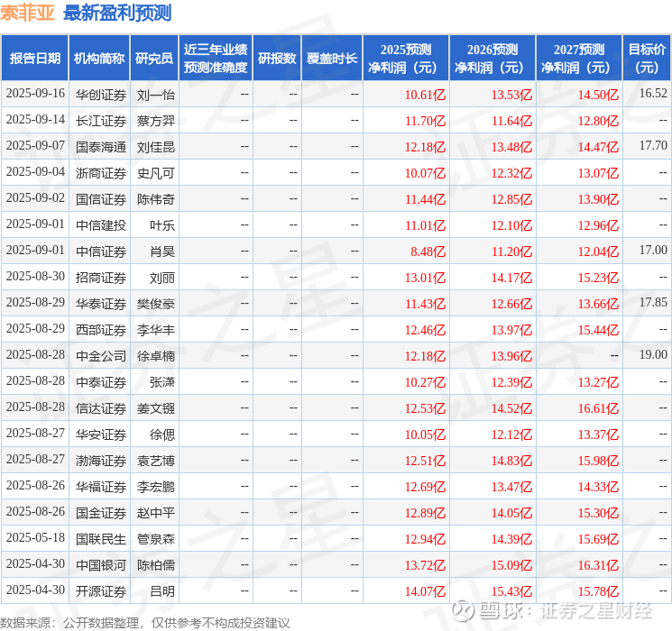Click the 15.23亿 profit value
672x631 pixels.
click(598, 278)
